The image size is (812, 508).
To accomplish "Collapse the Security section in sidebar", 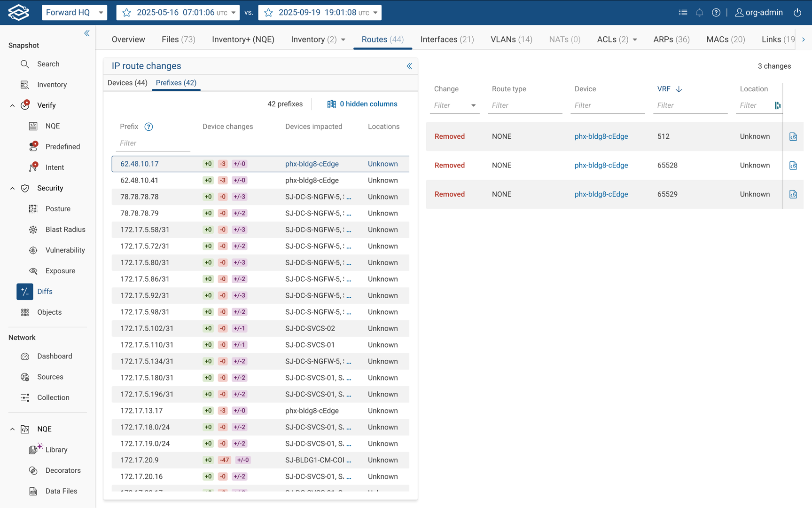I will [12, 188].
